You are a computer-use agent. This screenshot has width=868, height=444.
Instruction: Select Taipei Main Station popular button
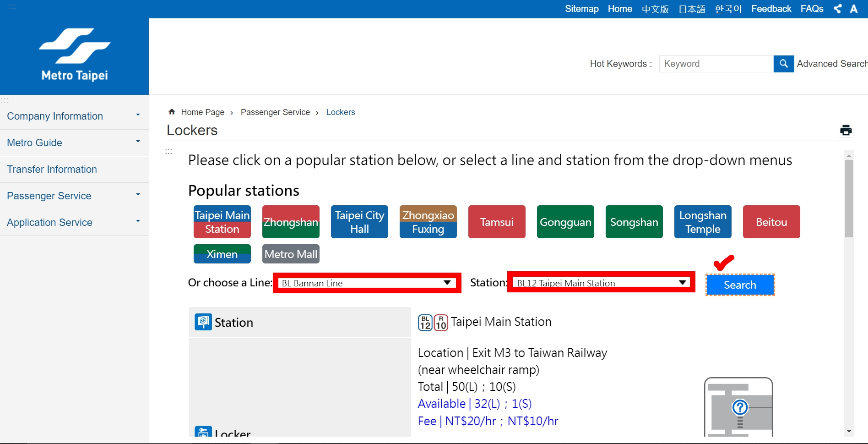(x=222, y=222)
